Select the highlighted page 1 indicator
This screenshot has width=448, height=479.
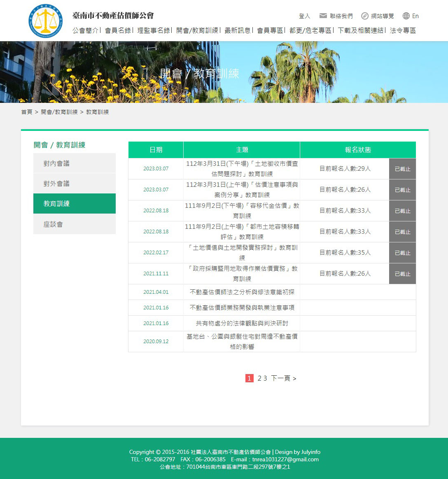coord(250,378)
